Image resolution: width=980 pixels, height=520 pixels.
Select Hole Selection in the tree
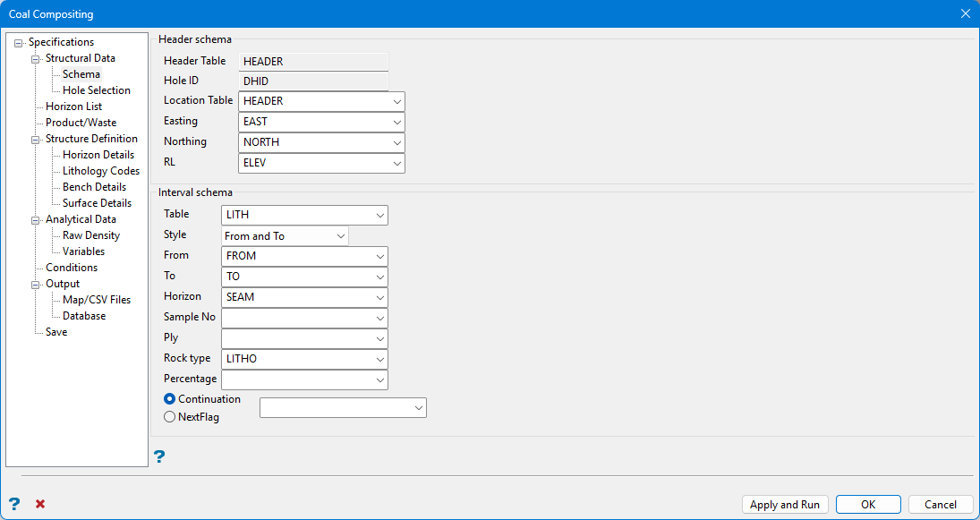click(x=97, y=90)
